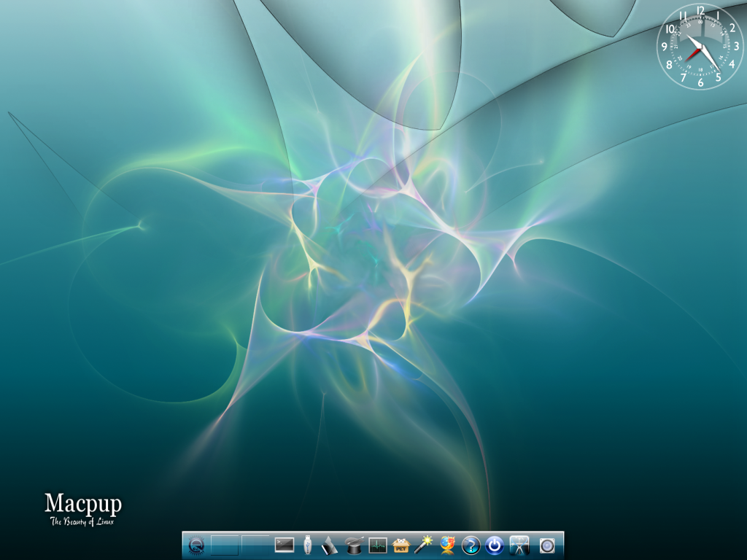This screenshot has width=747, height=560.
Task: Launch the system monitor graph icon
Action: click(x=378, y=545)
